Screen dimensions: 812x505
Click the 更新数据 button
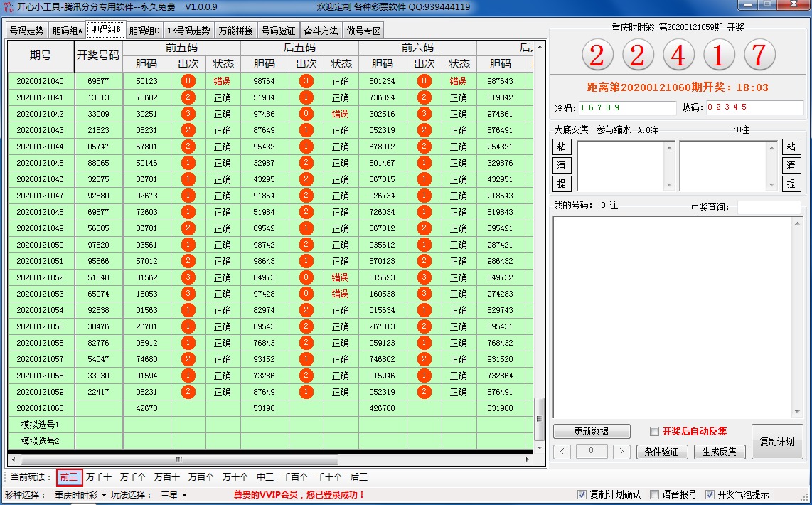tap(592, 431)
